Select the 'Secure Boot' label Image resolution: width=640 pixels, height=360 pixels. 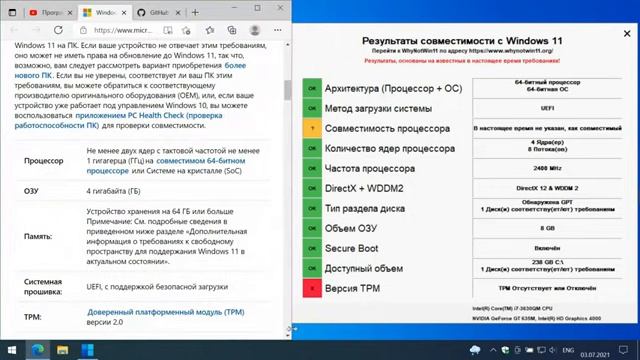click(x=351, y=249)
